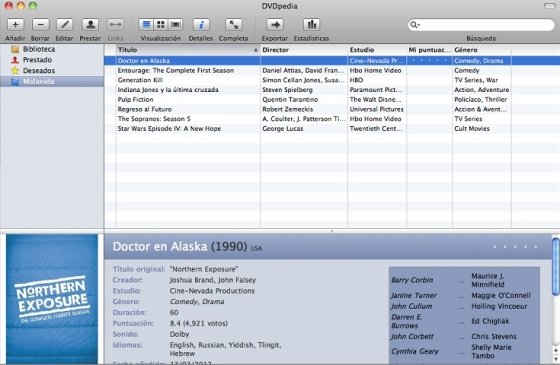560x365 pixels.
Task: Click the Links toolbar icon
Action: click(115, 25)
